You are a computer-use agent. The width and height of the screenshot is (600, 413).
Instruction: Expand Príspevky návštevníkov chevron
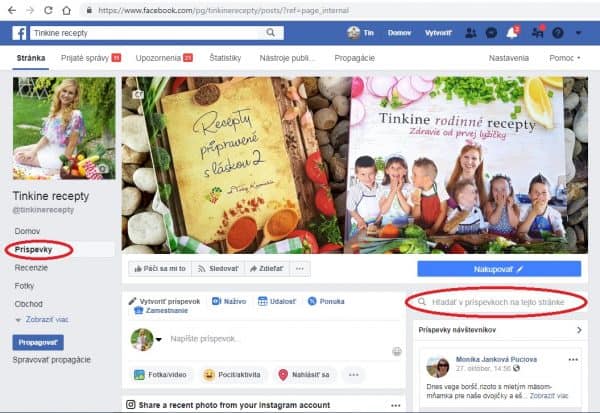(579, 330)
